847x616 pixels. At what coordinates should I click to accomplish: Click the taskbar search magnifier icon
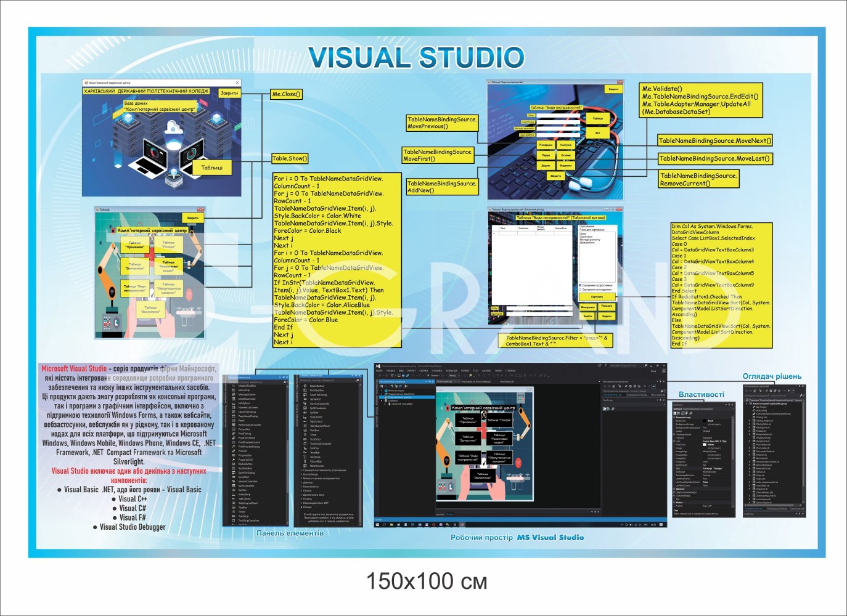(384, 525)
